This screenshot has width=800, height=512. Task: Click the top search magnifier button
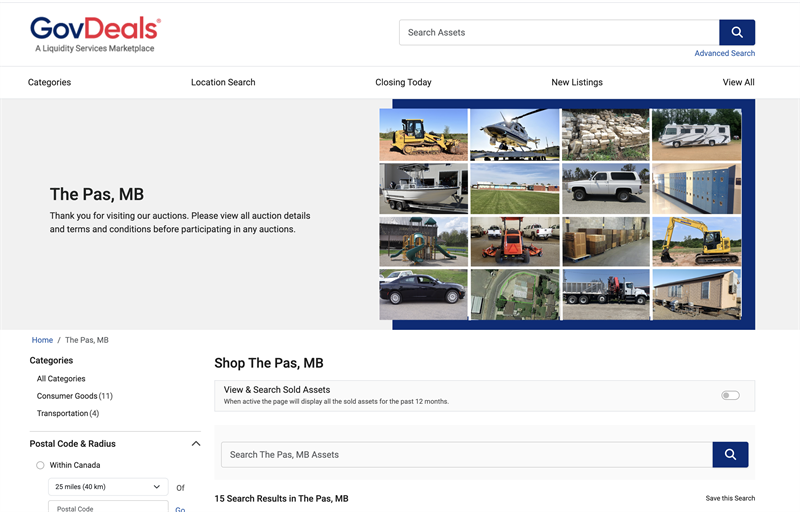[737, 32]
